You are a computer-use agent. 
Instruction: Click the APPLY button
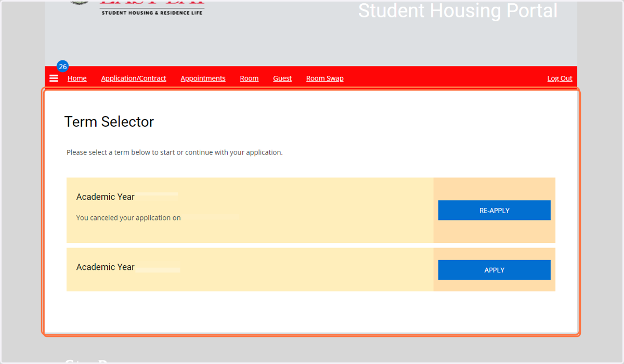pos(494,270)
